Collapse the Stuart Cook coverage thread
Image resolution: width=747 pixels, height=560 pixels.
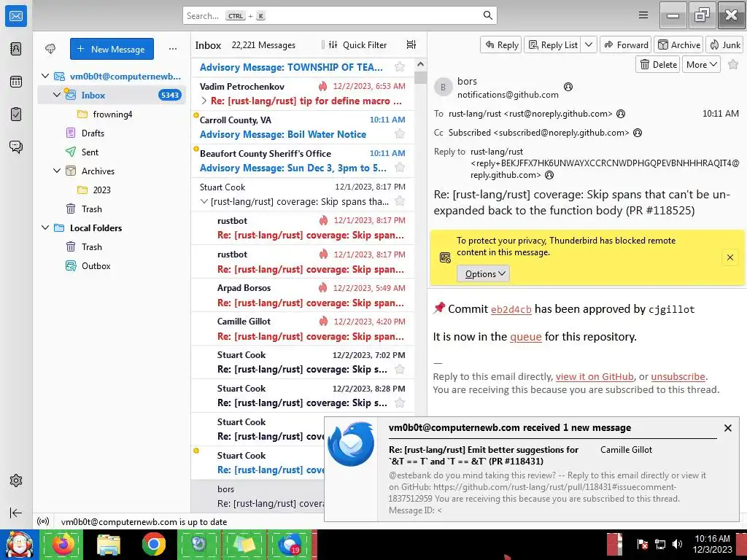pos(204,201)
